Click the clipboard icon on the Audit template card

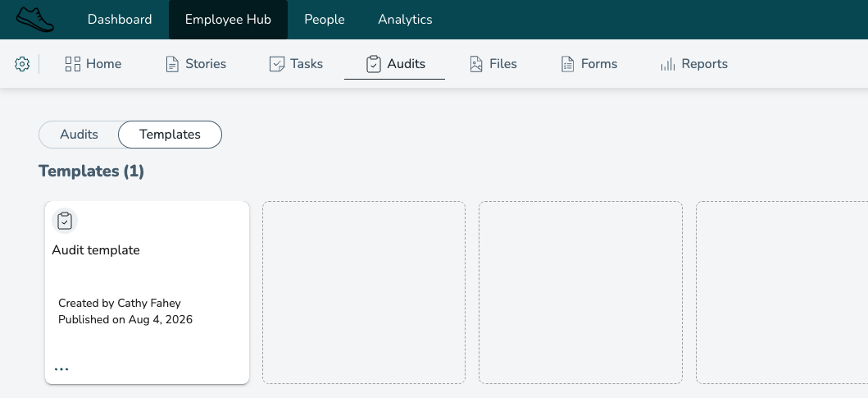pos(65,221)
